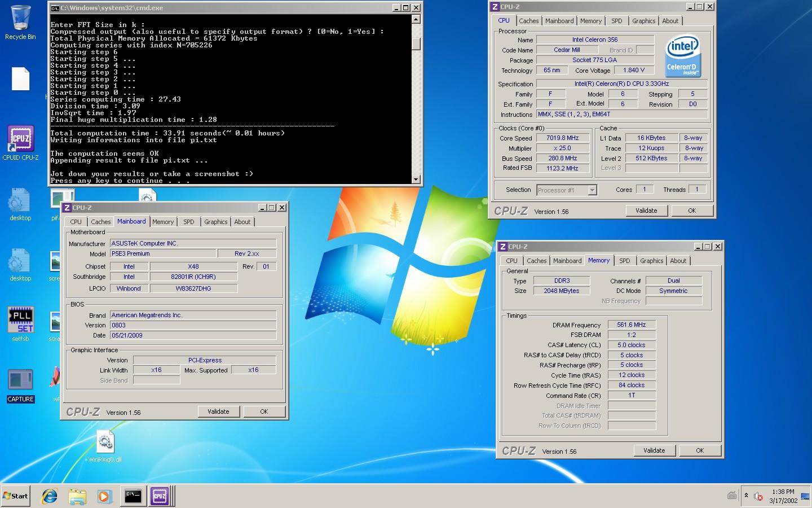Select the WinRing0.dll file icon
Screen dimensions: 812x508
tap(105, 446)
